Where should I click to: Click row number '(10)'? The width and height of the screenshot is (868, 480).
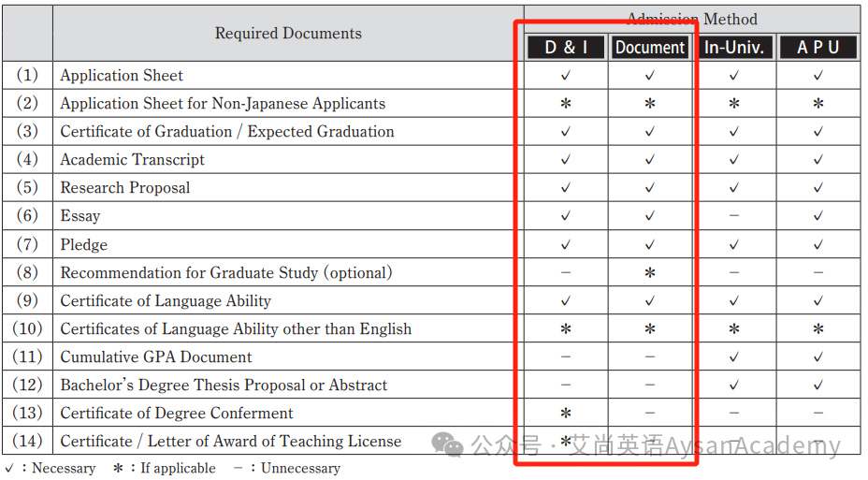click(27, 328)
